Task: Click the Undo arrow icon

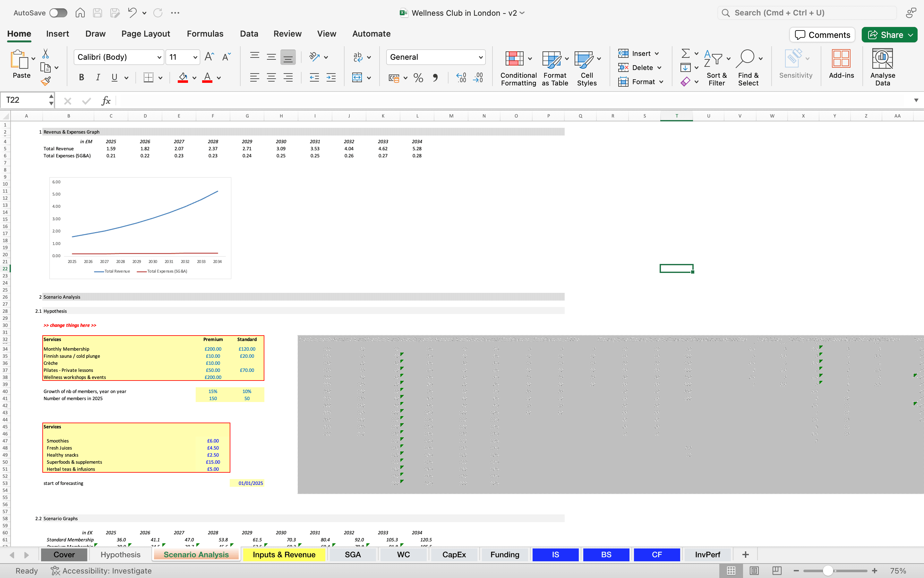Action: coord(132,13)
